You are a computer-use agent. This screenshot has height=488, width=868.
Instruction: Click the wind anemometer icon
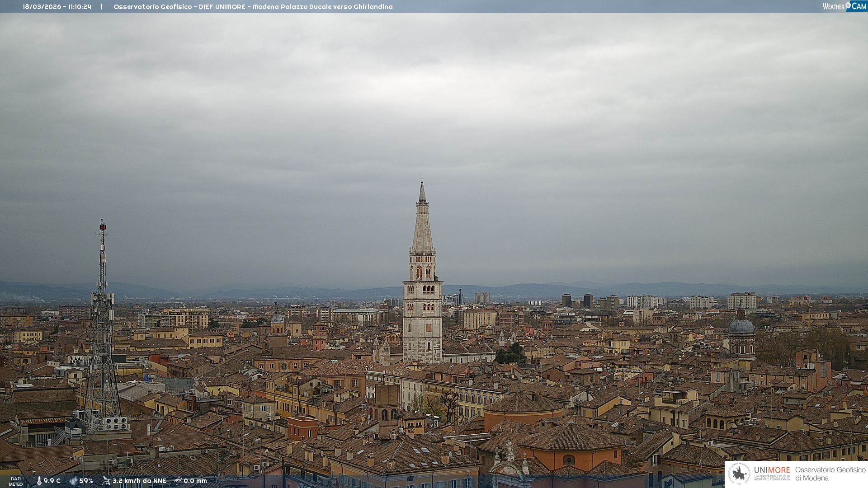point(106,481)
